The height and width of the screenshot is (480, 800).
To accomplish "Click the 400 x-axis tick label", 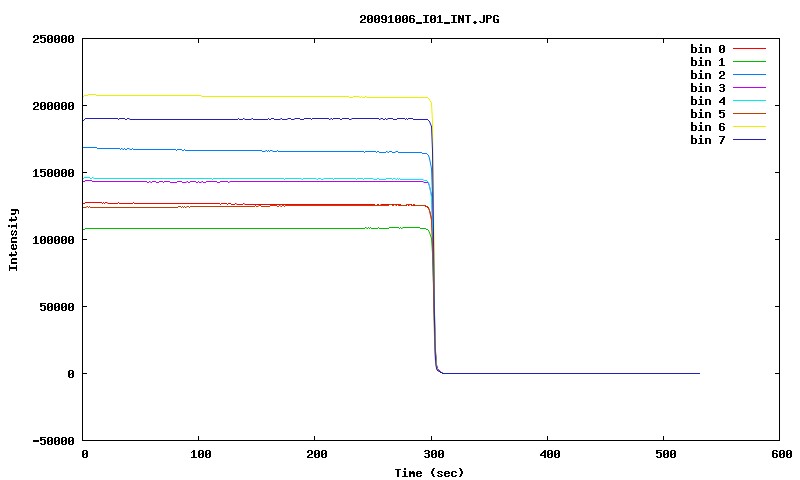I will pyautogui.click(x=549, y=454).
